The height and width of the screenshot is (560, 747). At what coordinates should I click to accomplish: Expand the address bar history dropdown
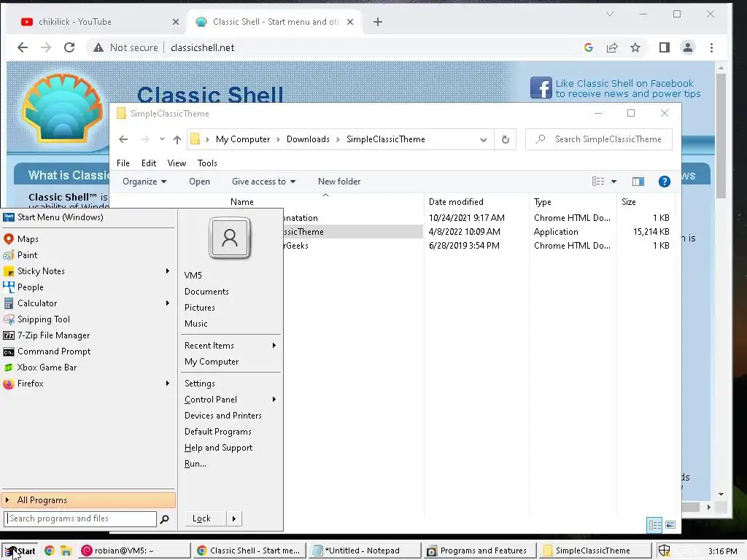[484, 139]
